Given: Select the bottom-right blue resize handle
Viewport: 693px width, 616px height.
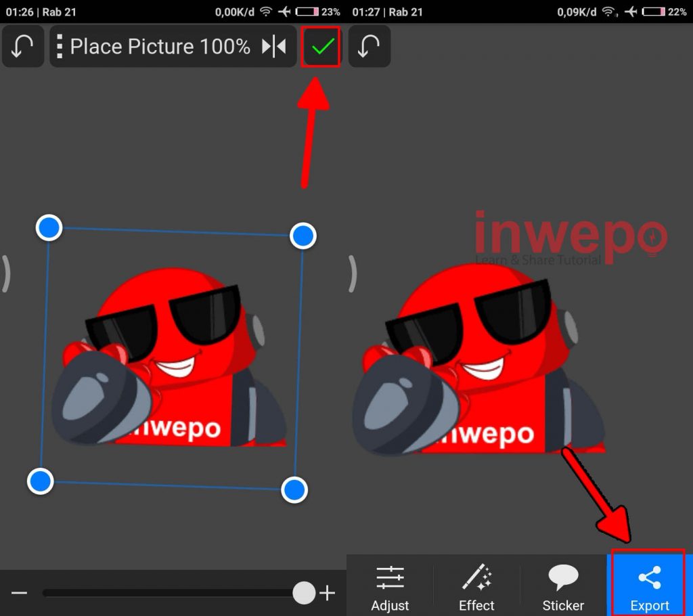Looking at the screenshot, I should 294,489.
